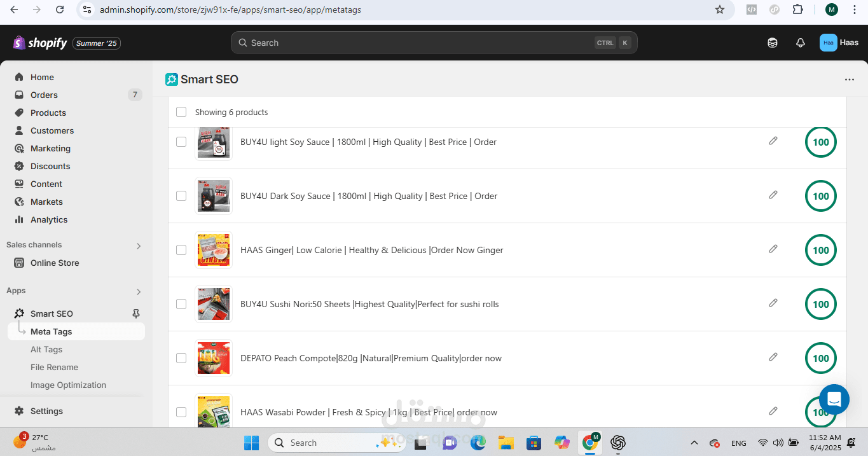Open the Chrome Extensions puzzle menu
Viewport: 868px width, 456px height.
tap(797, 10)
